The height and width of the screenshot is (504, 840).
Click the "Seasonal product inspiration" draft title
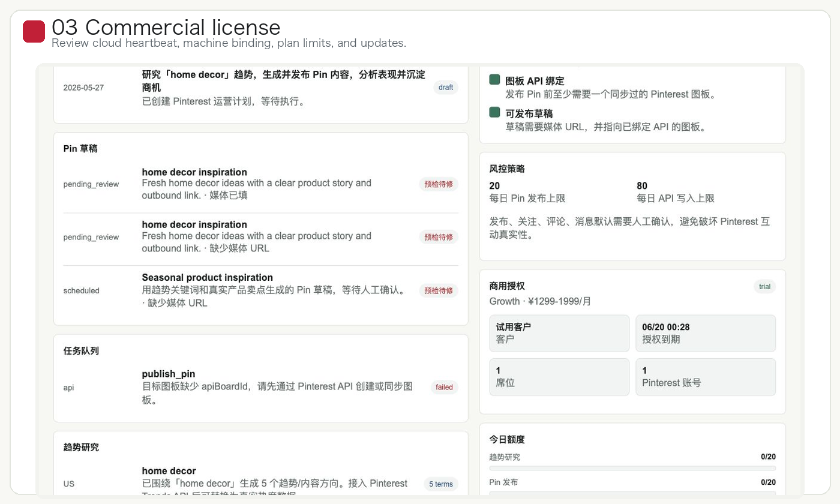click(x=208, y=277)
